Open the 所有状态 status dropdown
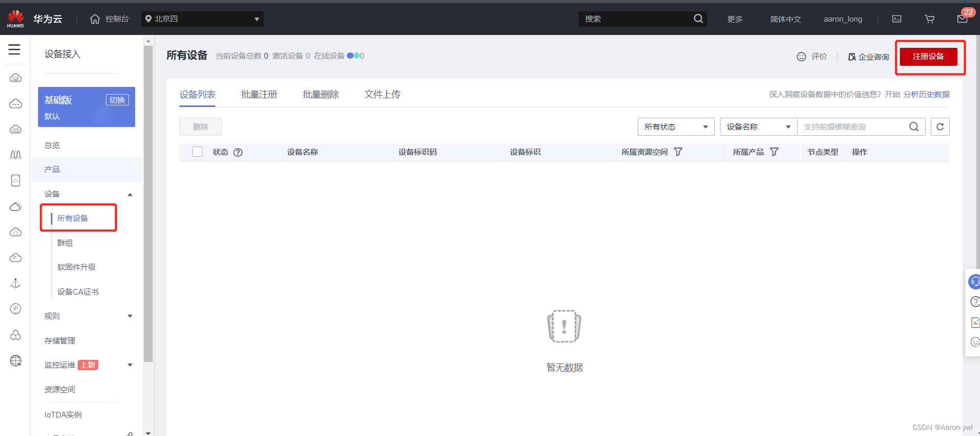 pos(676,127)
